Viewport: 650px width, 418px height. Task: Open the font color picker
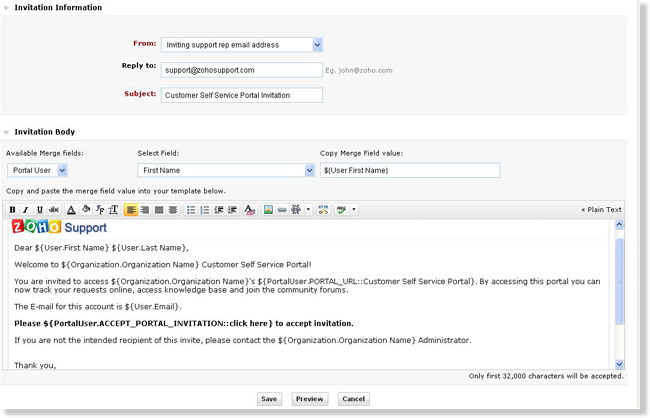point(72,210)
